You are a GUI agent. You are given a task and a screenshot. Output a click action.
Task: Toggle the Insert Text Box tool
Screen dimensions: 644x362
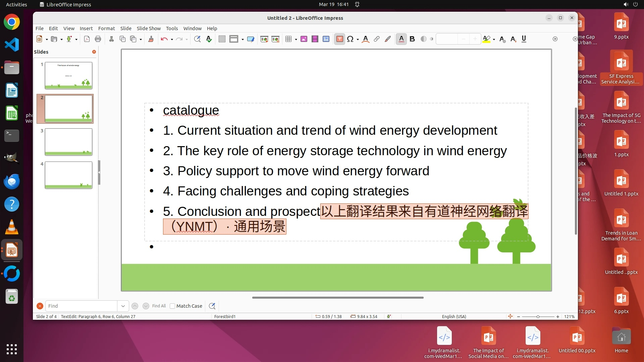coord(339,39)
